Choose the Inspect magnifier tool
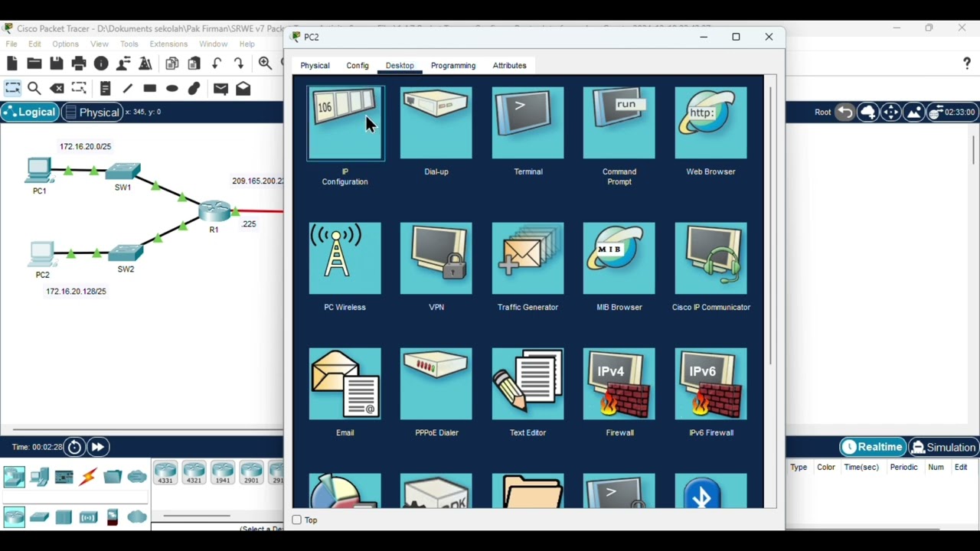 coord(34,89)
